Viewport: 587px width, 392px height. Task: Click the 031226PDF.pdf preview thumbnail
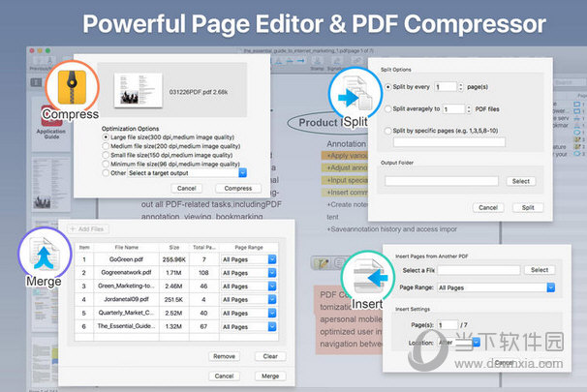coord(139,90)
